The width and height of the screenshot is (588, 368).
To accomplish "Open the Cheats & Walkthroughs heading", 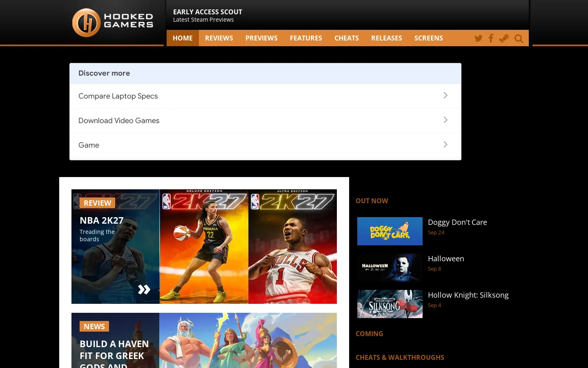I will click(400, 357).
